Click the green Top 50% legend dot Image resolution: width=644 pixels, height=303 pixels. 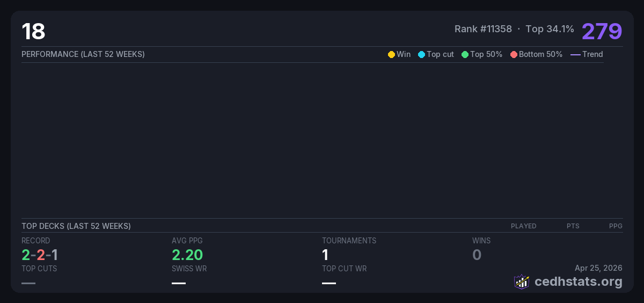tap(465, 54)
